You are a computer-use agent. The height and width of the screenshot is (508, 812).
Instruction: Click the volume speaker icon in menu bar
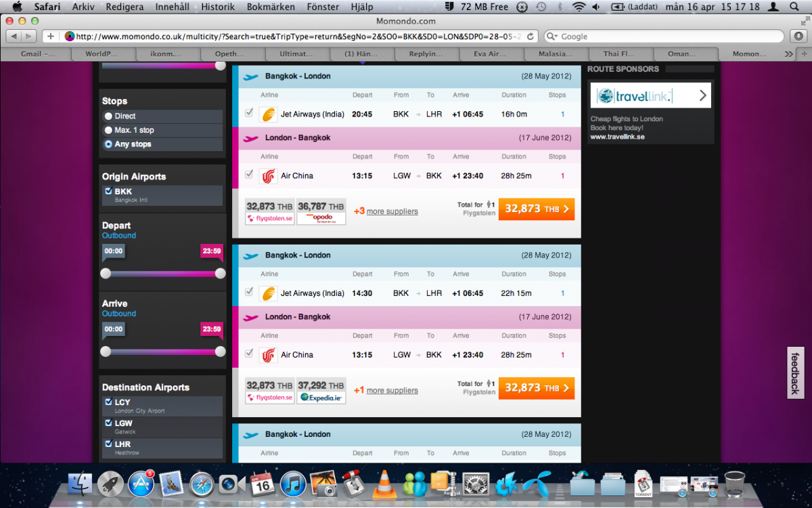click(x=596, y=7)
